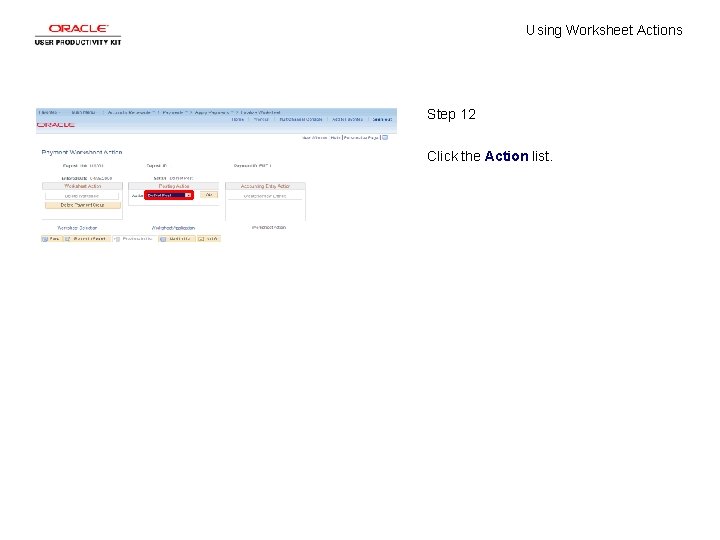Click the Payments breadcrumb
720x540 pixels.
tap(174, 112)
